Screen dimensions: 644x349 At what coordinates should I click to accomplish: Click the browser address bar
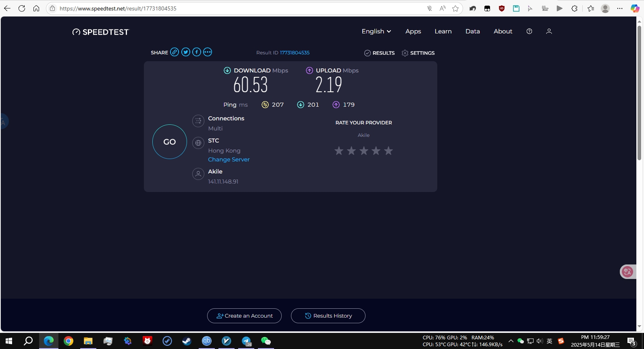242,8
